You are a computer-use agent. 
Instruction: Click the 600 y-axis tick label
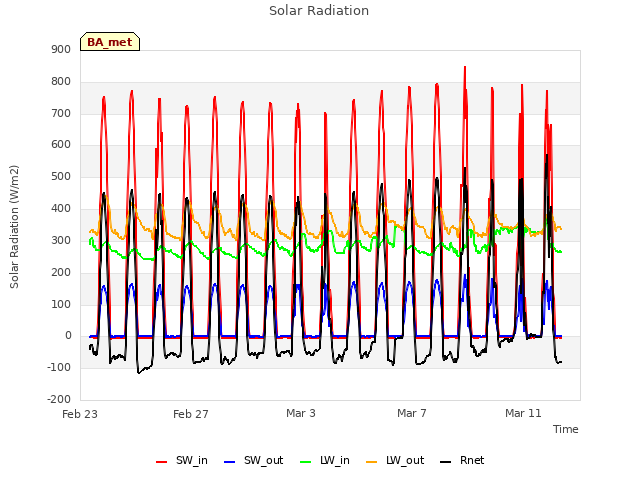coord(61,144)
